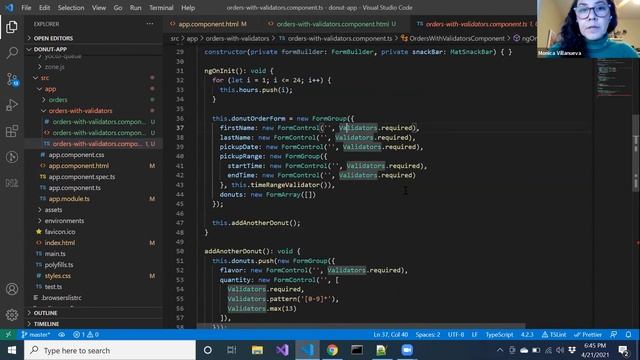Expand the orders folder

[93, 100]
